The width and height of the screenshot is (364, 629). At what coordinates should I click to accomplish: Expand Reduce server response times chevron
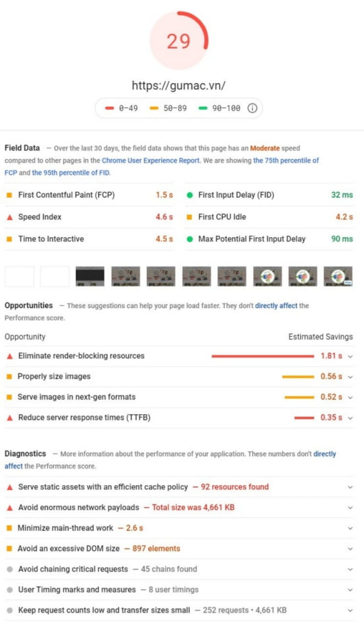(x=350, y=418)
